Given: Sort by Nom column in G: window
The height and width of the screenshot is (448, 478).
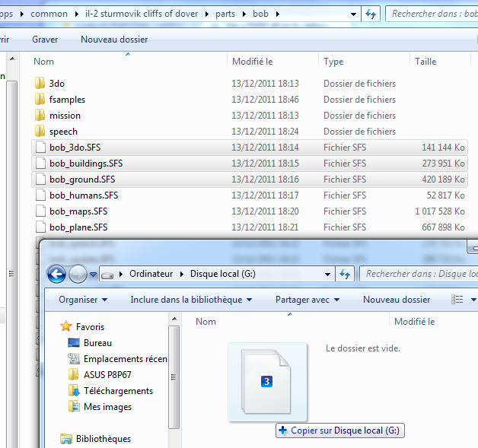Looking at the screenshot, I should [206, 322].
